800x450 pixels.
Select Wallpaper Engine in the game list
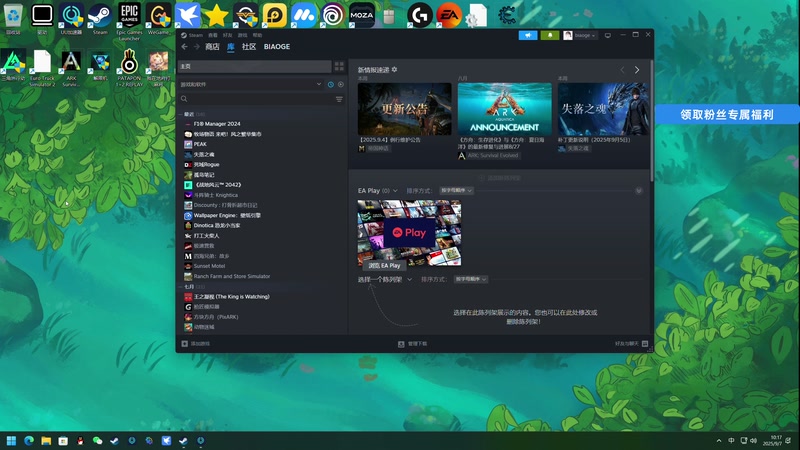pyautogui.click(x=222, y=215)
